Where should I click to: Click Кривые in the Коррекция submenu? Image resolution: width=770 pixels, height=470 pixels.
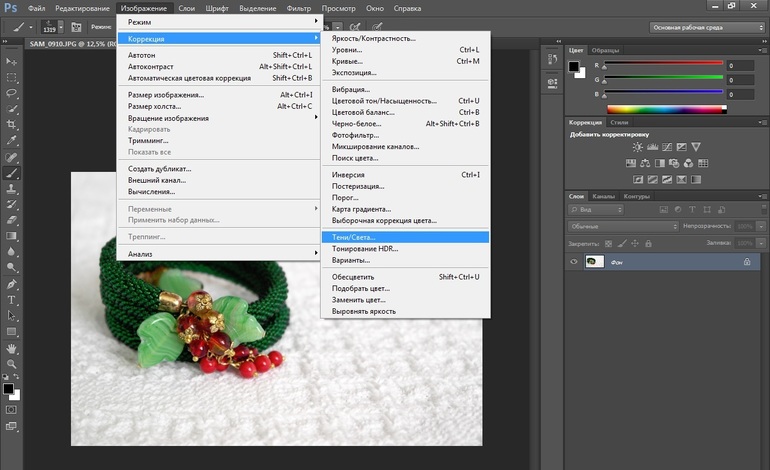click(x=347, y=61)
